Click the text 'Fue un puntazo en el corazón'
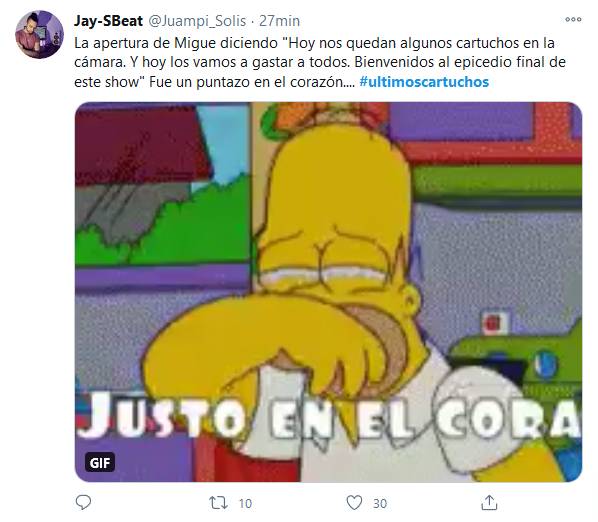This screenshot has height=522, width=598. pyautogui.click(x=246, y=82)
